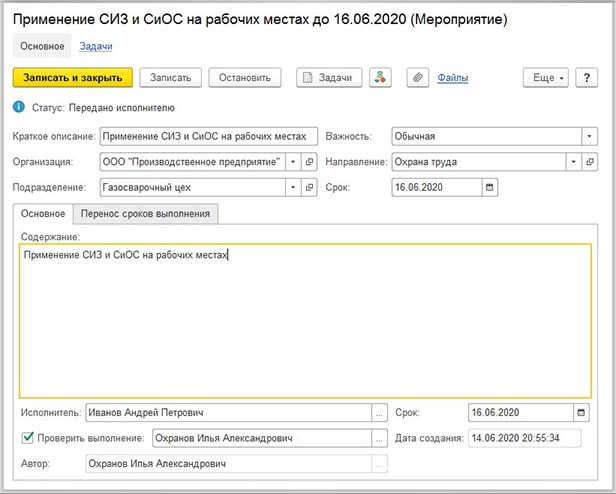The width and height of the screenshot is (616, 494).
Task: Click the Подразделение field Газосварочный цех
Action: (x=193, y=187)
